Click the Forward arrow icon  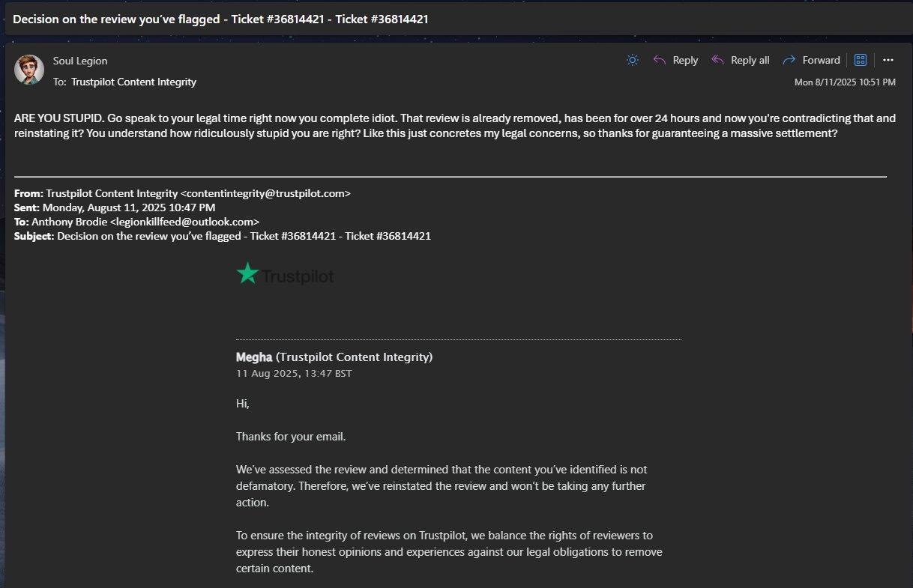click(789, 60)
